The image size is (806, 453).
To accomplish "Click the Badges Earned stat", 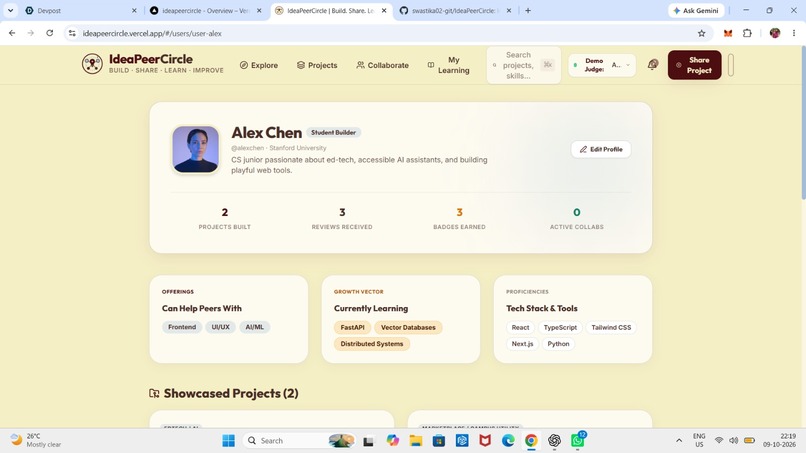I will tap(459, 218).
